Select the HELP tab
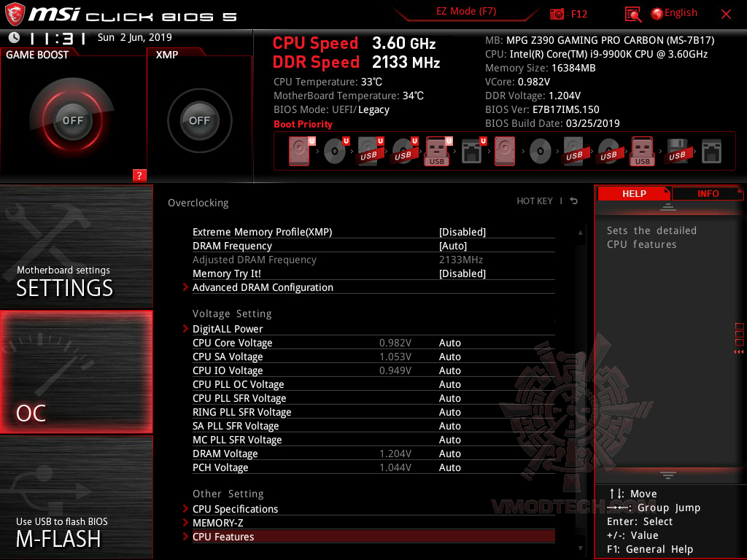This screenshot has width=747, height=560. tap(634, 193)
